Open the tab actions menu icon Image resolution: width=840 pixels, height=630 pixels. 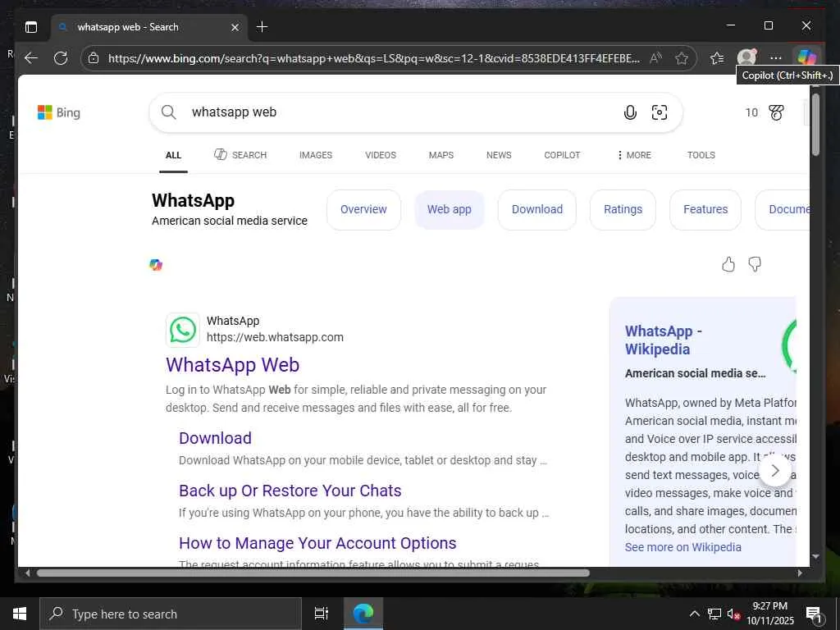pyautogui.click(x=31, y=27)
